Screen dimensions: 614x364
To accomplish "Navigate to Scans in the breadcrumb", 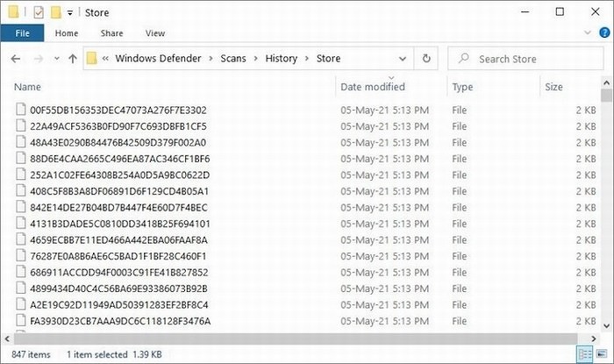I will coord(233,58).
